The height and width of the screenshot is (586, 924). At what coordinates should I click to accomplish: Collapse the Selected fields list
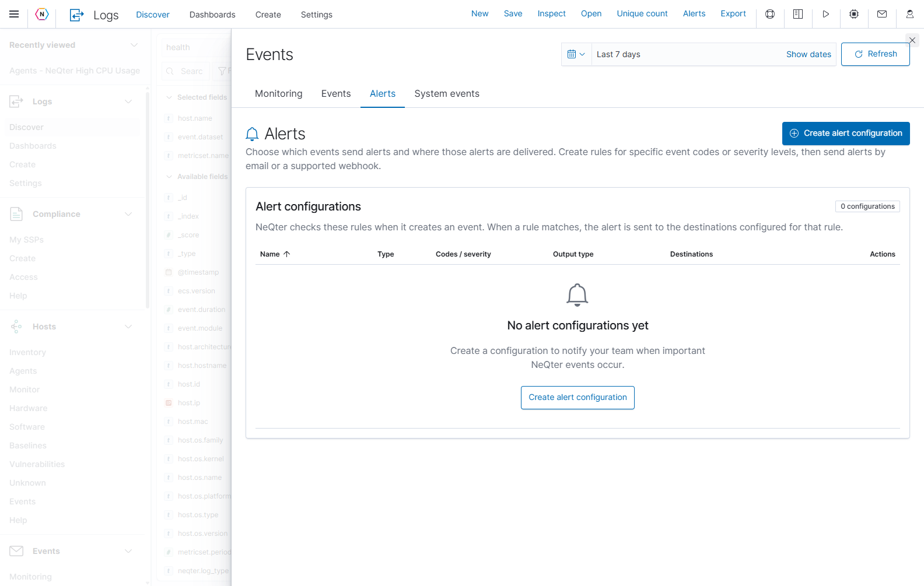(169, 97)
